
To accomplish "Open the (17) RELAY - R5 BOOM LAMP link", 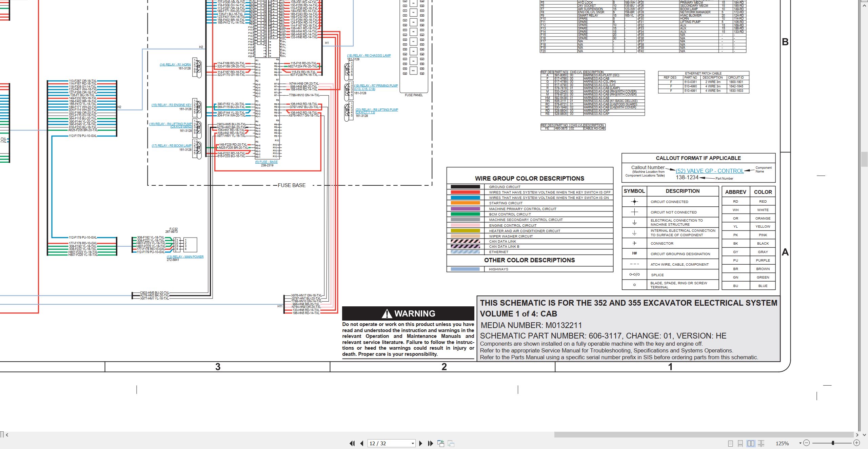I will [x=172, y=146].
